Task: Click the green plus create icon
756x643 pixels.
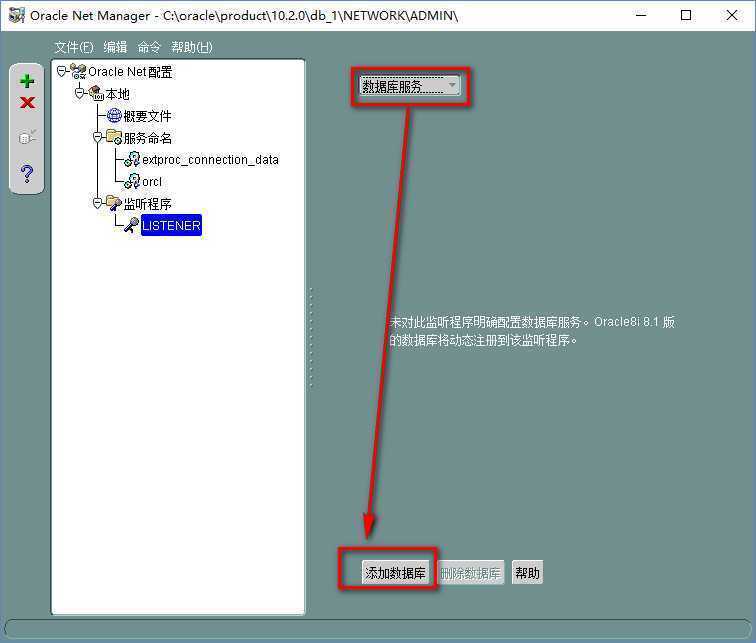Action: 27,81
